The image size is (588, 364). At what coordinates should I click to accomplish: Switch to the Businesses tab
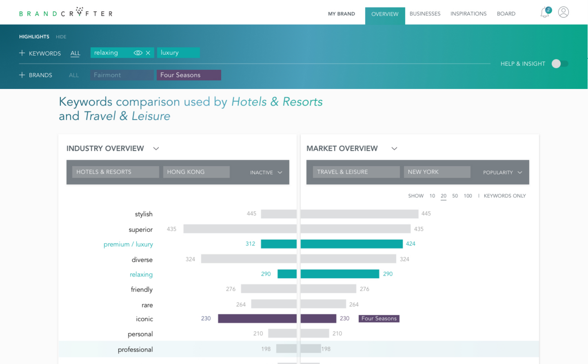(x=425, y=14)
